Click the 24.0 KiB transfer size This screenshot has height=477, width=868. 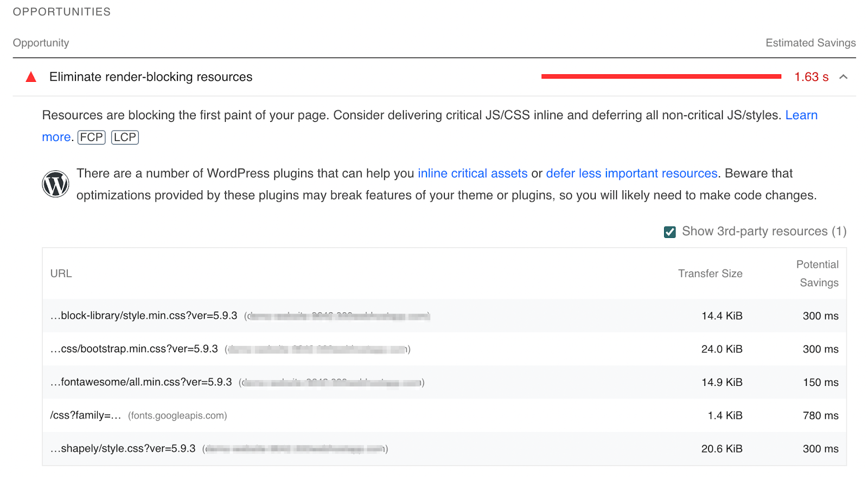click(x=722, y=349)
